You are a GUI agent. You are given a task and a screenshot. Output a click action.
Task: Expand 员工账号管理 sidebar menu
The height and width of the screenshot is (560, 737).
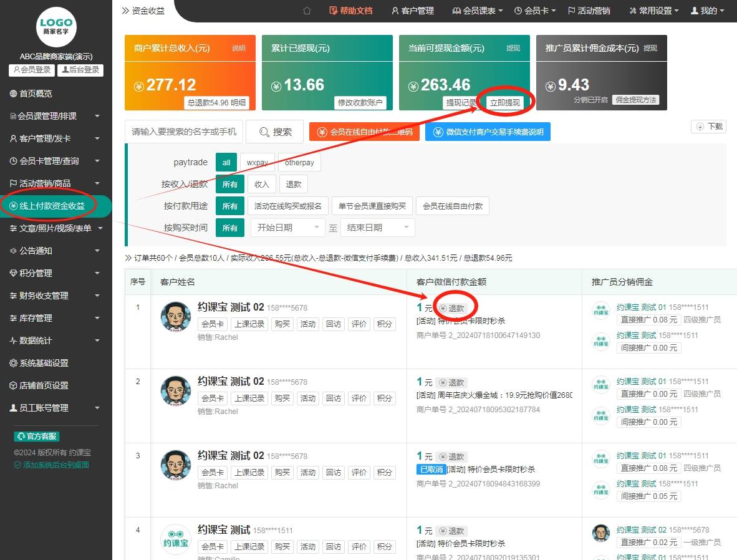[x=56, y=408]
